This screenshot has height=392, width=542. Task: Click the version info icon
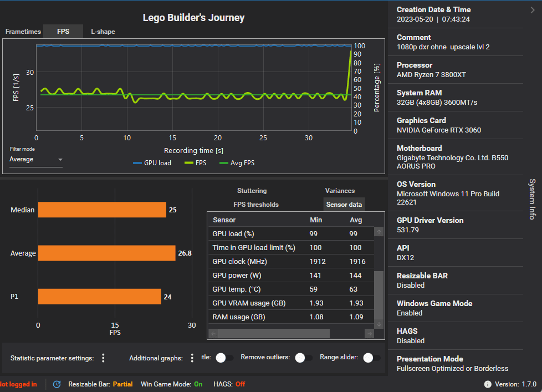(x=487, y=384)
